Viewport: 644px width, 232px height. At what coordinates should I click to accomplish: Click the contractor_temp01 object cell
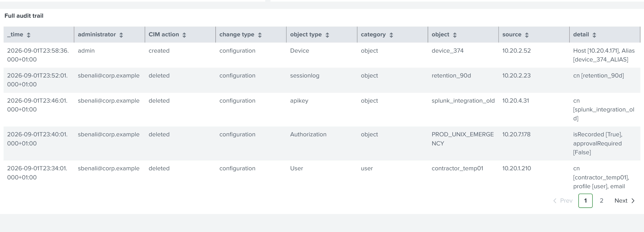tap(457, 168)
